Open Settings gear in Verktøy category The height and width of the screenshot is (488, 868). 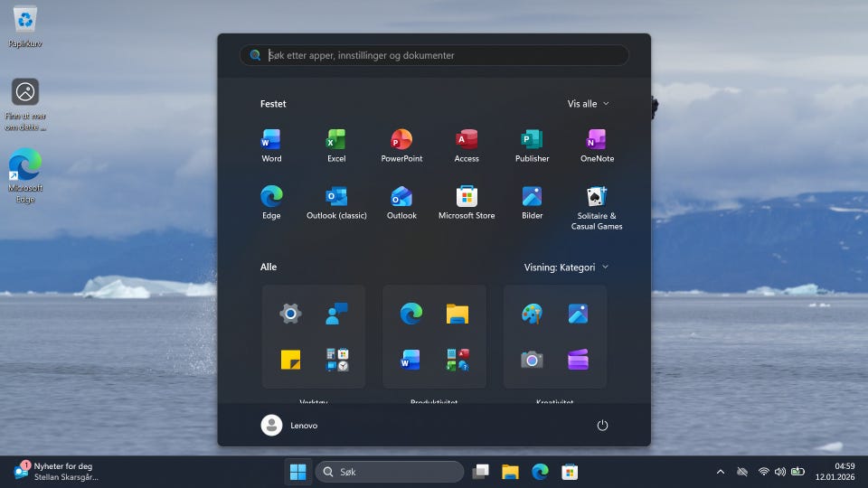(x=290, y=314)
